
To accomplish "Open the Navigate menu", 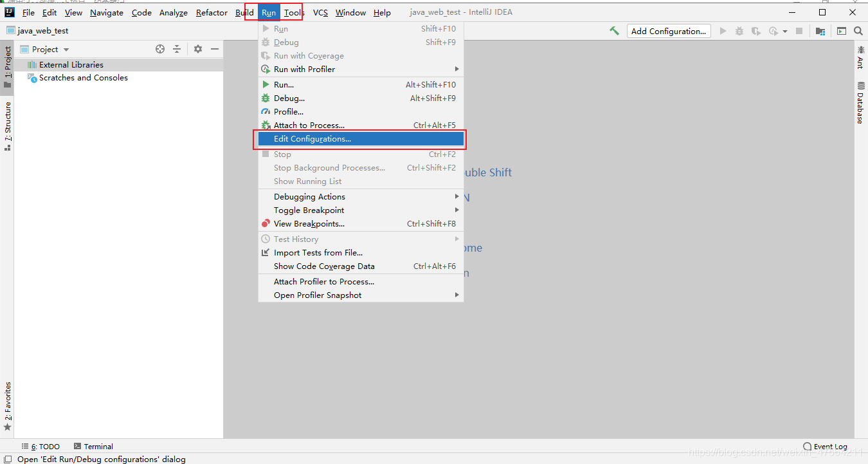I will tap(107, 12).
